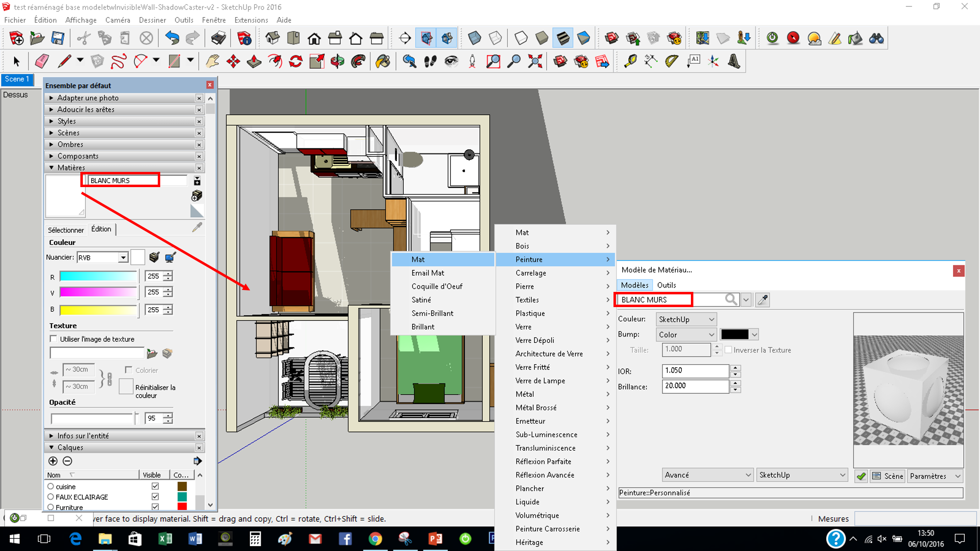Screen dimensions: 980x551
Task: Select the Eraser tool
Action: coord(42,61)
